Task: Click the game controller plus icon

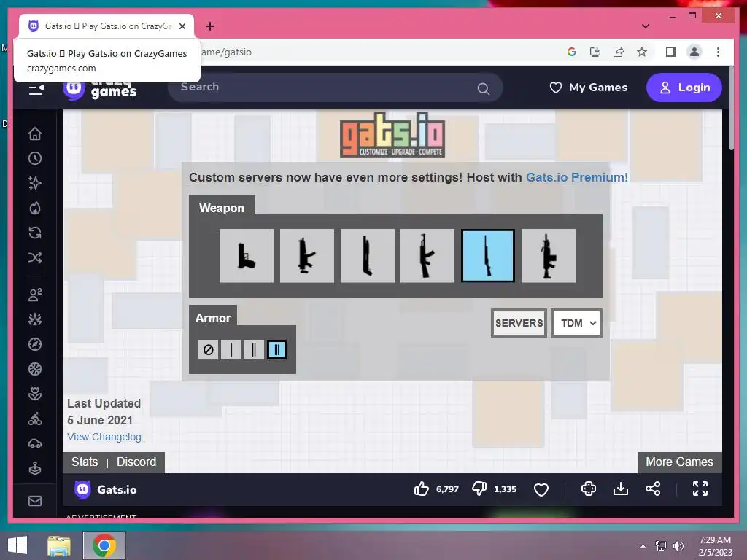Action: [589, 489]
